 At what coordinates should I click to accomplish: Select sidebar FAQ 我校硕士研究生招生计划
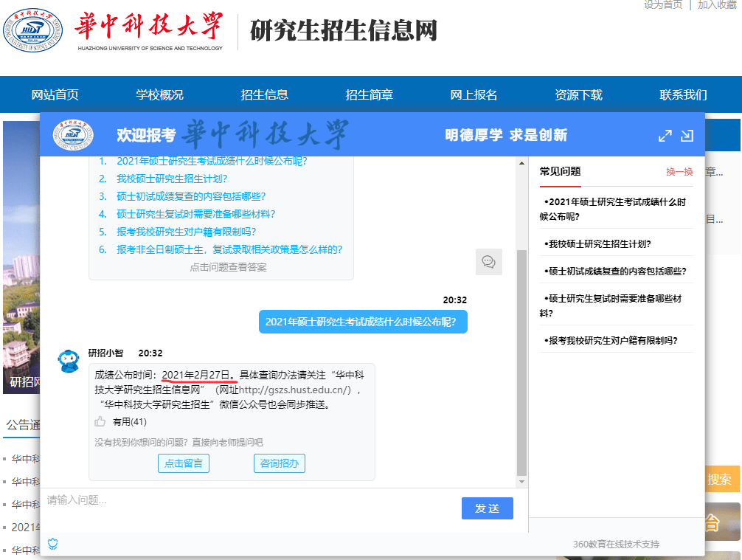coord(597,243)
